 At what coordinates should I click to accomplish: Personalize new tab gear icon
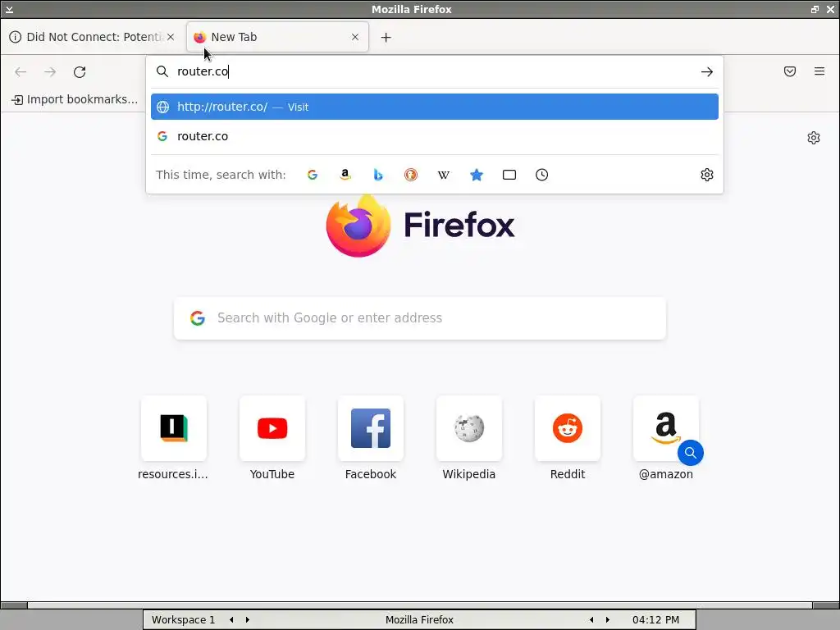[x=813, y=138]
